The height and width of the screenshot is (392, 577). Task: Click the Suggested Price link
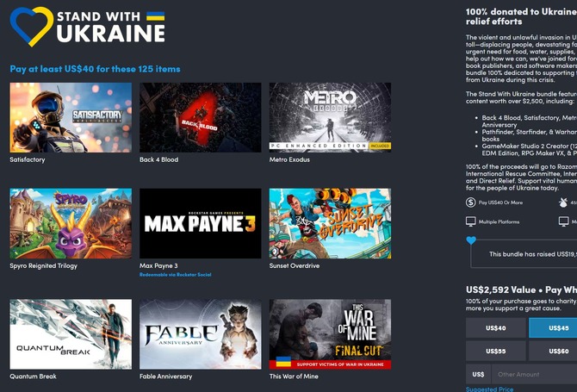pyautogui.click(x=489, y=389)
